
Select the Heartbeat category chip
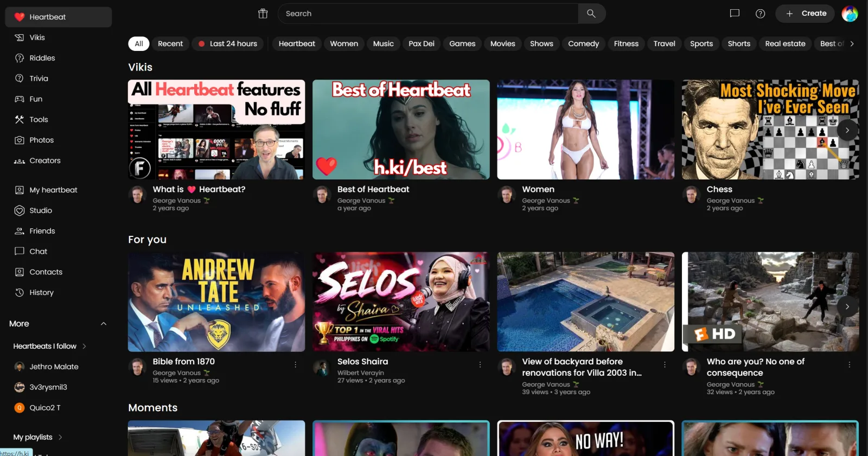(297, 43)
